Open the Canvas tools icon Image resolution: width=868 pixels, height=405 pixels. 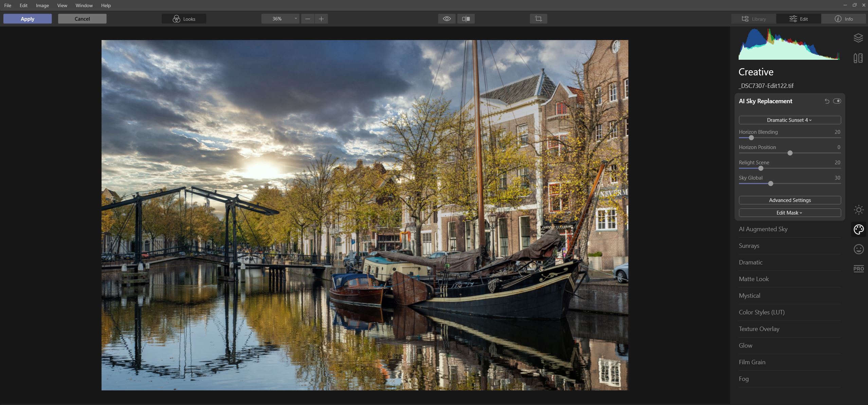click(x=858, y=58)
